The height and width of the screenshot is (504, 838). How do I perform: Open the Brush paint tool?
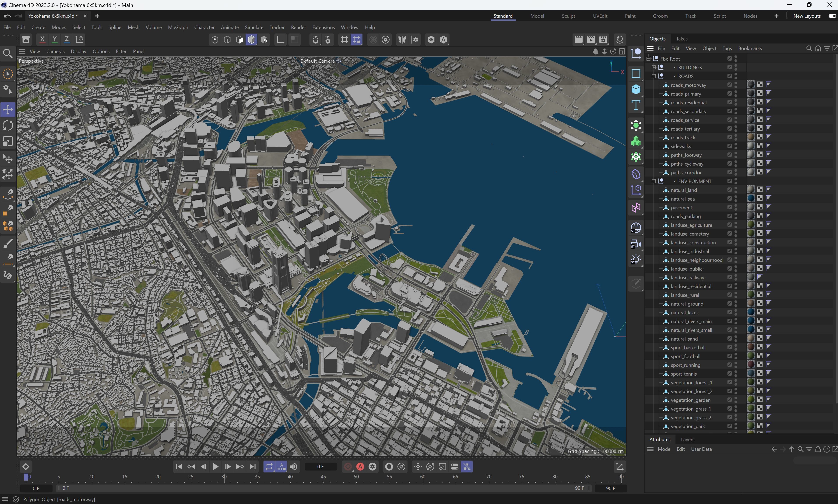point(8,243)
